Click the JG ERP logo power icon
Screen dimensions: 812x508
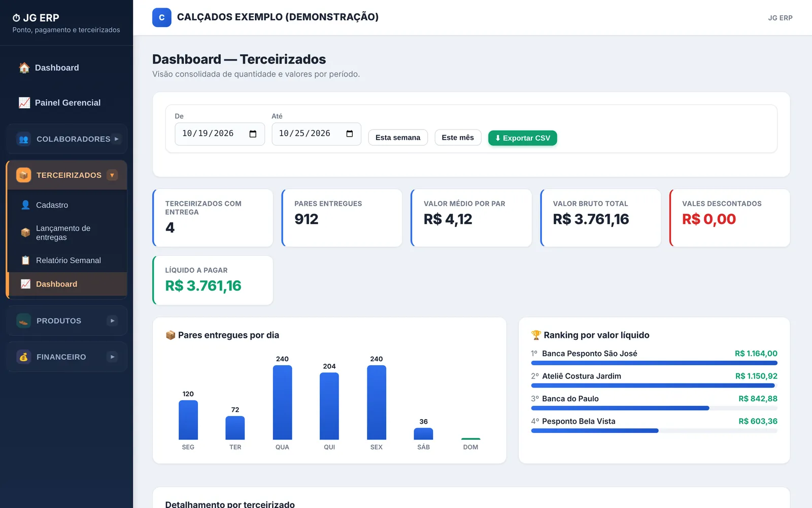[x=16, y=18]
